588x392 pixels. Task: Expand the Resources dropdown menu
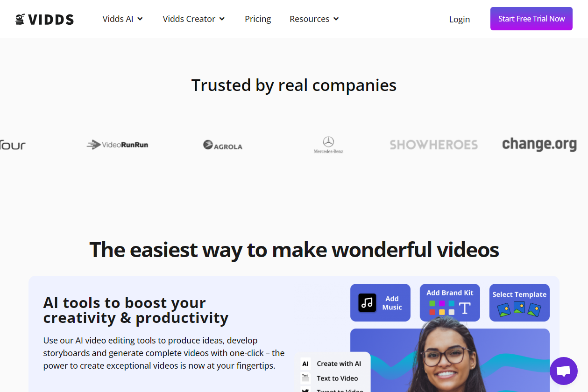point(314,19)
